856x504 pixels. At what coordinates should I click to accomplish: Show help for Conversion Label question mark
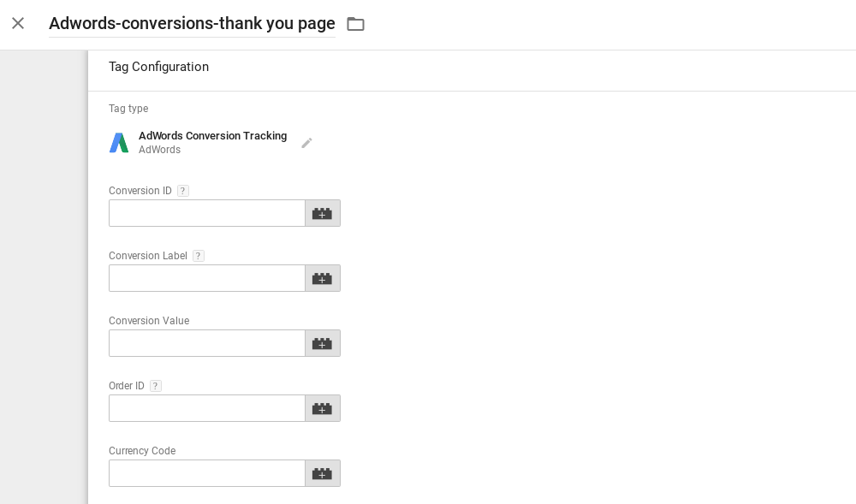198,256
